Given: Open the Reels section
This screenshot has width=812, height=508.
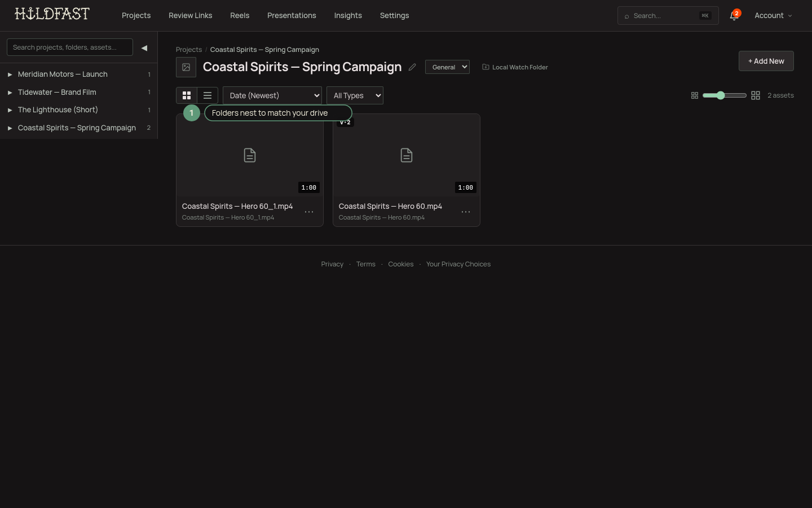Looking at the screenshot, I should click(240, 16).
